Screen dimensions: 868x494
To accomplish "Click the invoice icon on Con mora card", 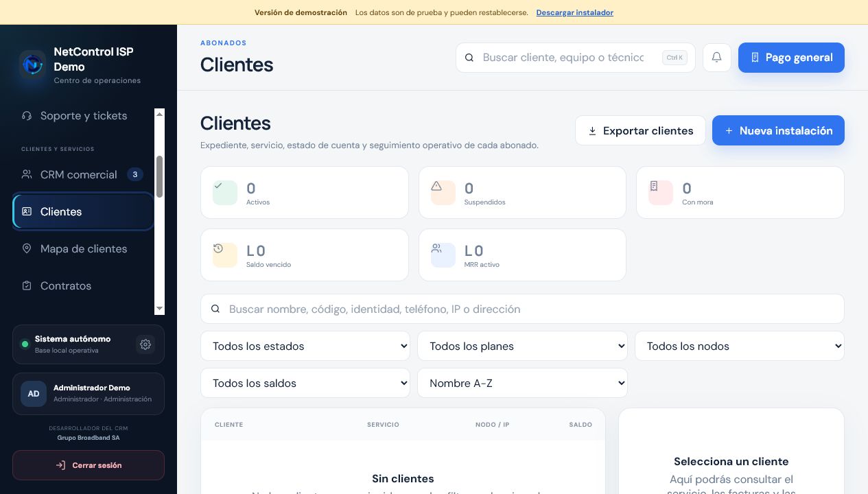I will tap(654, 186).
